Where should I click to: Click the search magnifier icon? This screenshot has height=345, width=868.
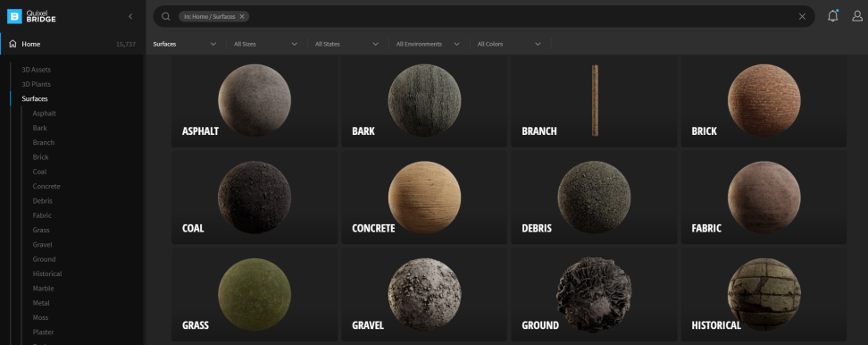click(x=165, y=17)
